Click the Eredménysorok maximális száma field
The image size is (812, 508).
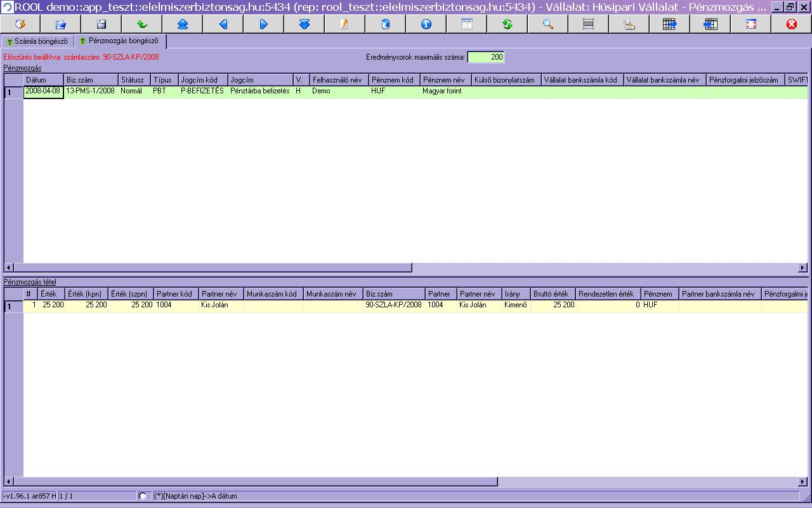pyautogui.click(x=486, y=57)
